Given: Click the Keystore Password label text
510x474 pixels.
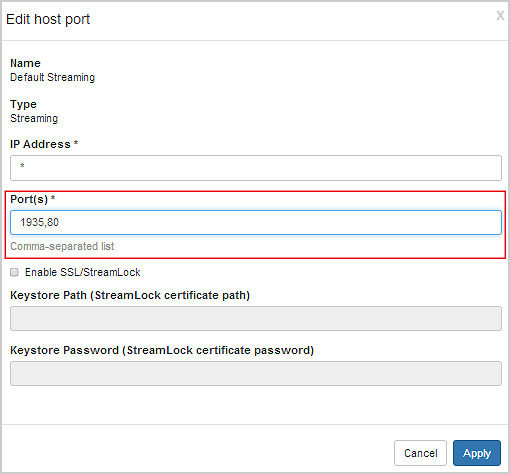Looking at the screenshot, I should click(162, 350).
